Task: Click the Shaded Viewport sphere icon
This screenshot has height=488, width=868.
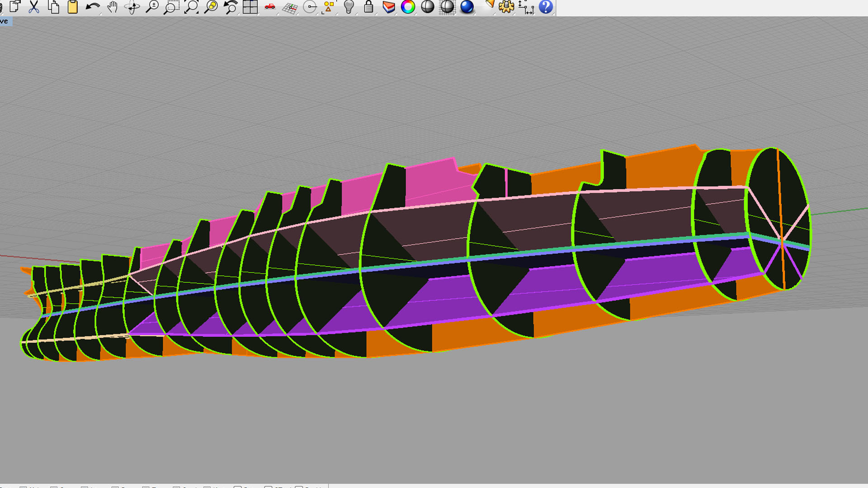Action: click(x=427, y=7)
